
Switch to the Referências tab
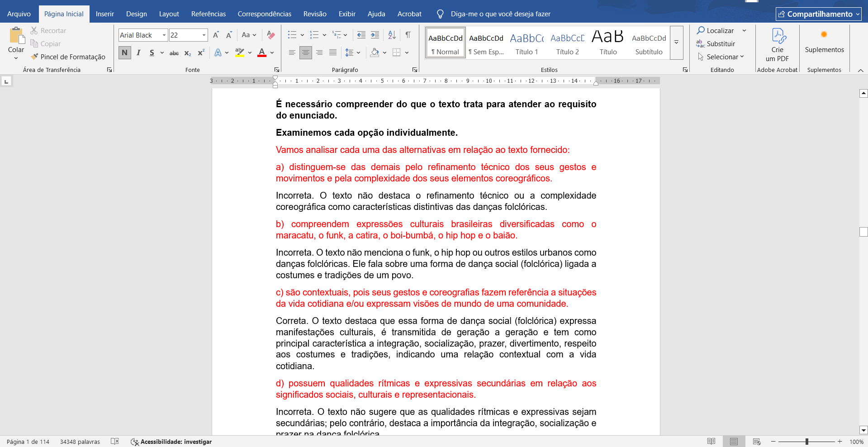pyautogui.click(x=209, y=14)
